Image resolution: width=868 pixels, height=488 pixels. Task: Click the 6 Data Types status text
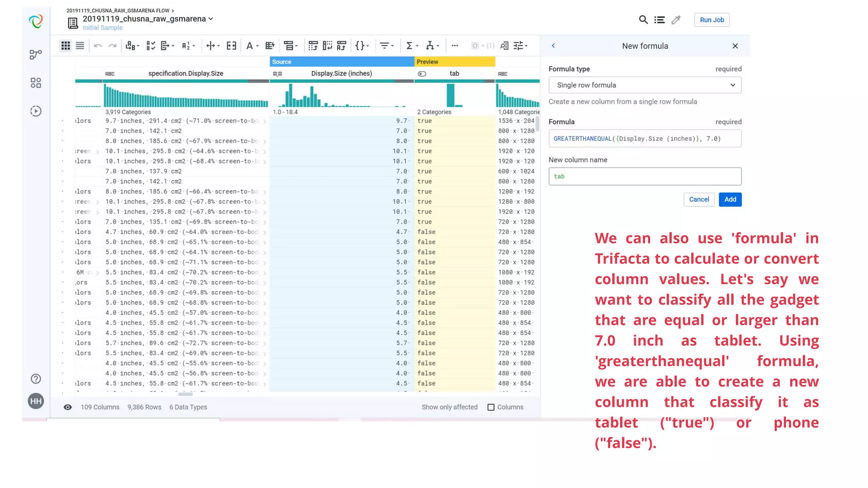(x=188, y=407)
